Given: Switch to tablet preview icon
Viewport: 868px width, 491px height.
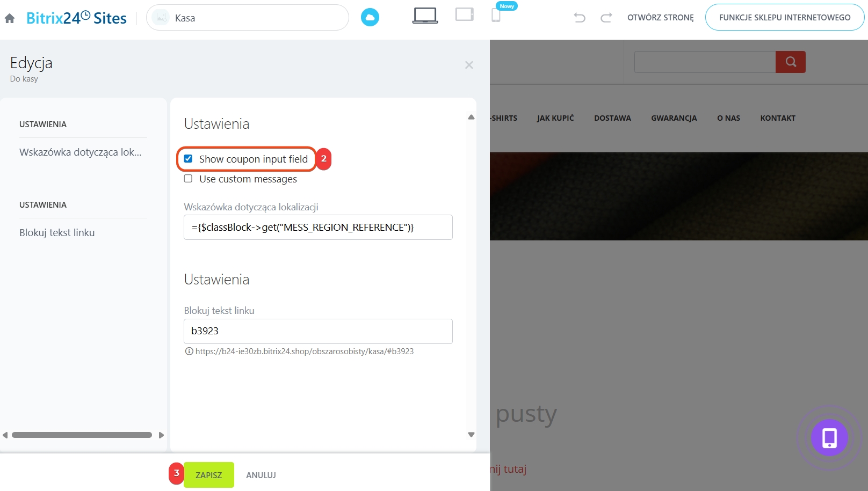Looking at the screenshot, I should click(x=464, y=14).
